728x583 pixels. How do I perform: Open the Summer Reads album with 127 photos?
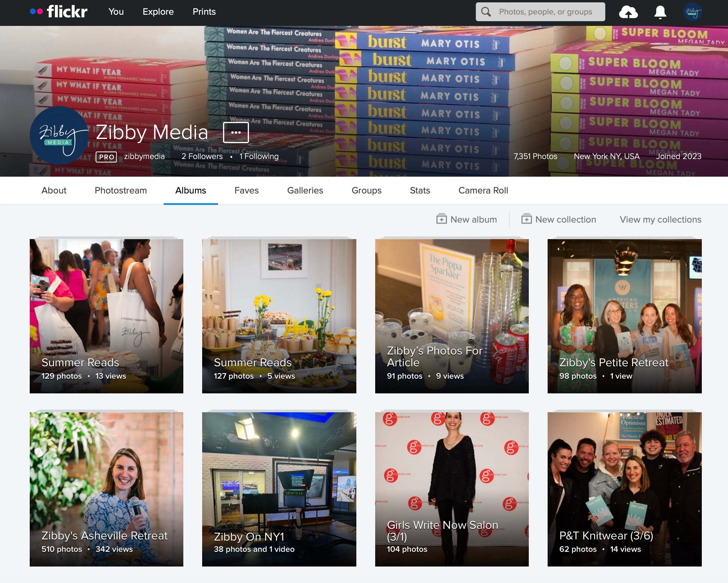pos(279,316)
